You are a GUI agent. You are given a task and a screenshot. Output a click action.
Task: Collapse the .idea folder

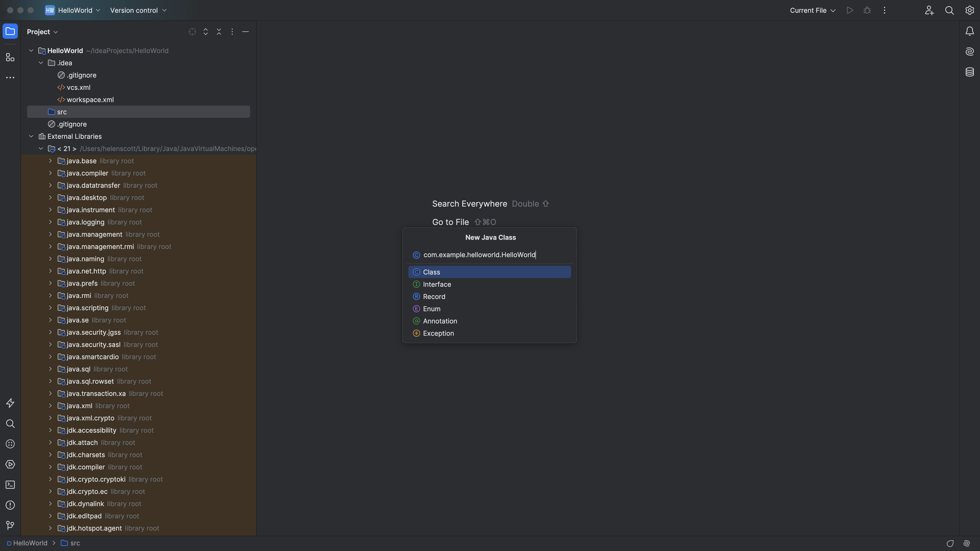41,63
